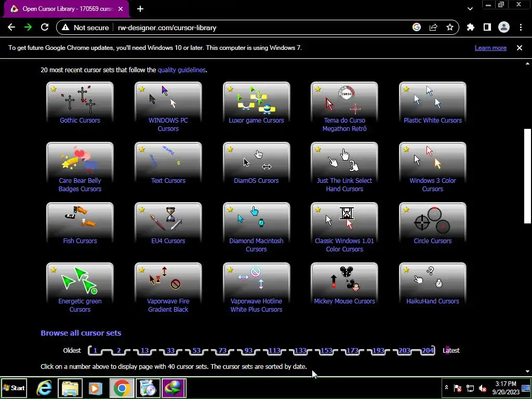Open the share page icon
The height and width of the screenshot is (399, 532).
(433, 28)
